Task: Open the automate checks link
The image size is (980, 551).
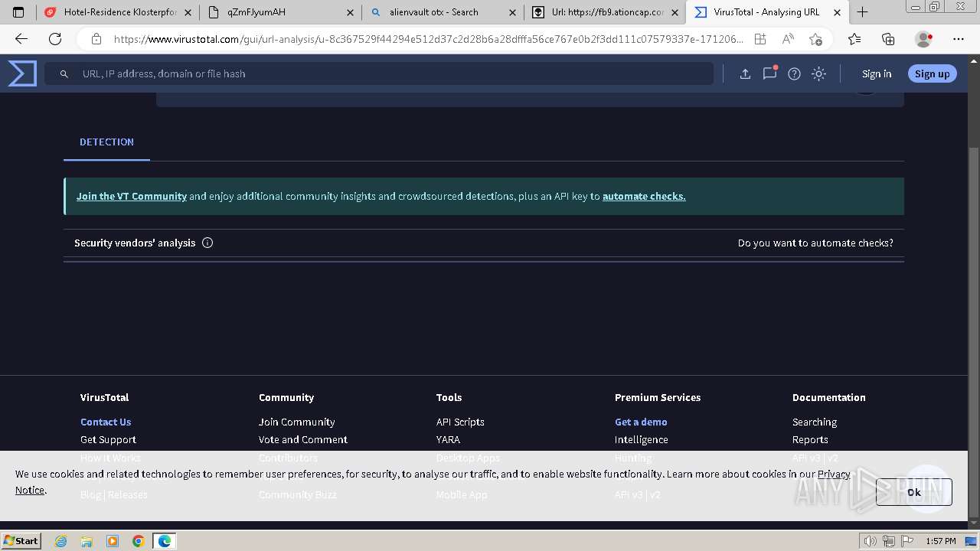Action: (644, 196)
